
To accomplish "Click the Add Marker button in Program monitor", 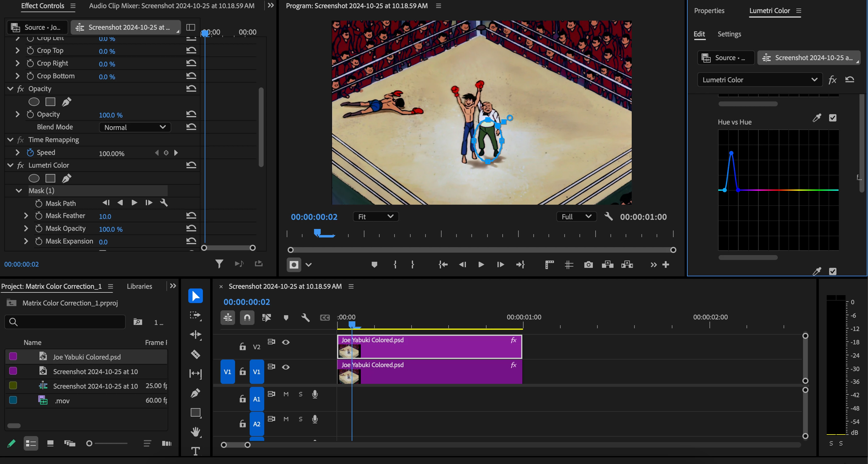I will [374, 265].
